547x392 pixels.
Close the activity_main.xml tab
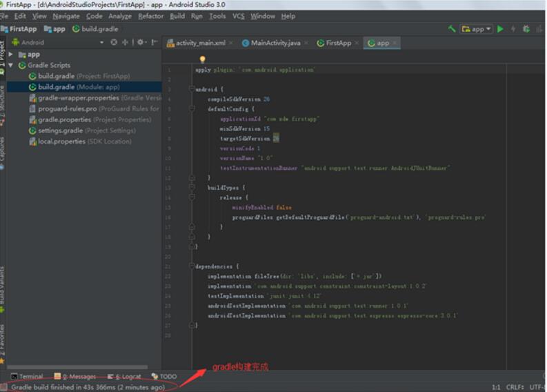[231, 43]
